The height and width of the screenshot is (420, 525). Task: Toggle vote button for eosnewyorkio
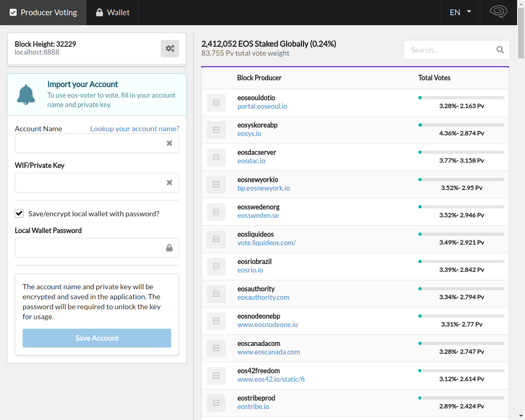(216, 185)
